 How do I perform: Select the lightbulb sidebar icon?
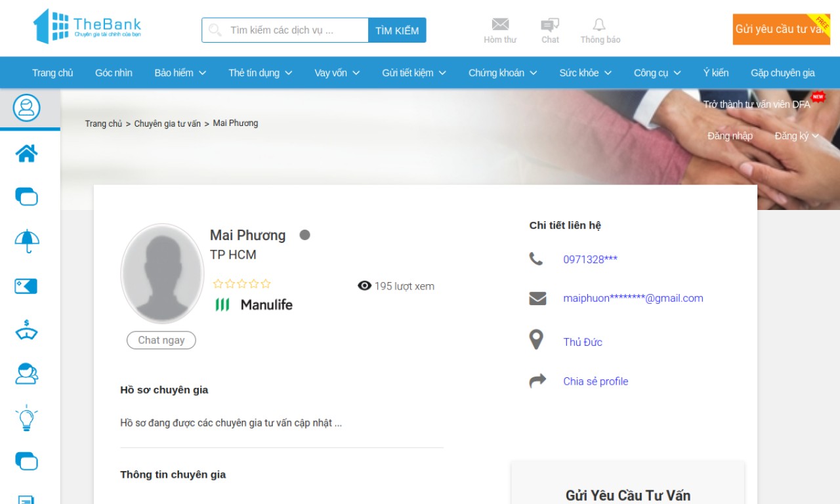(26, 417)
